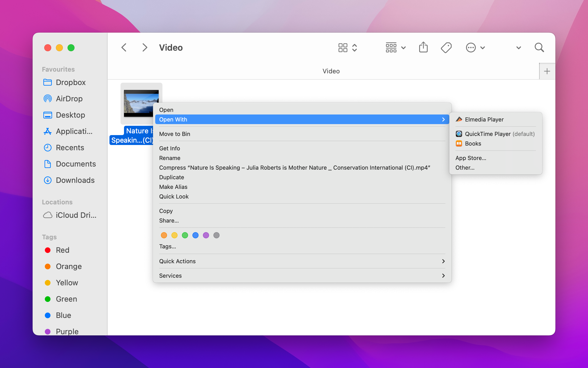The width and height of the screenshot is (588, 368).
Task: Start a search with the magnifier icon
Action: pyautogui.click(x=539, y=47)
